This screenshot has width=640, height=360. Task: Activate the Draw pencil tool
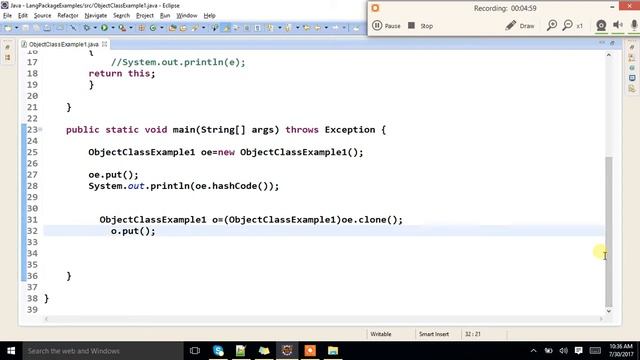(520, 26)
